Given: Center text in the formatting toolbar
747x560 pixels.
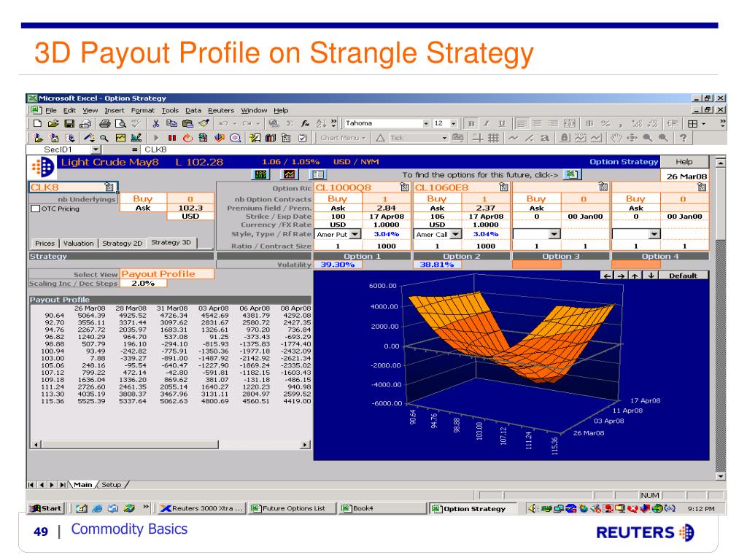Looking at the screenshot, I should click(x=538, y=124).
